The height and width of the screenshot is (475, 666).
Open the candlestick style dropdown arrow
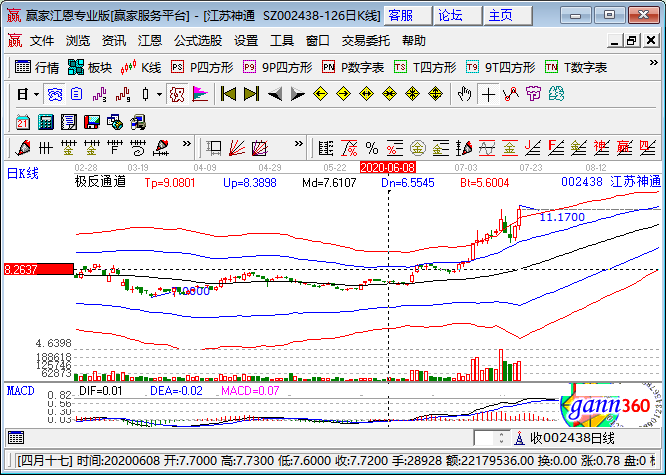tap(159, 94)
